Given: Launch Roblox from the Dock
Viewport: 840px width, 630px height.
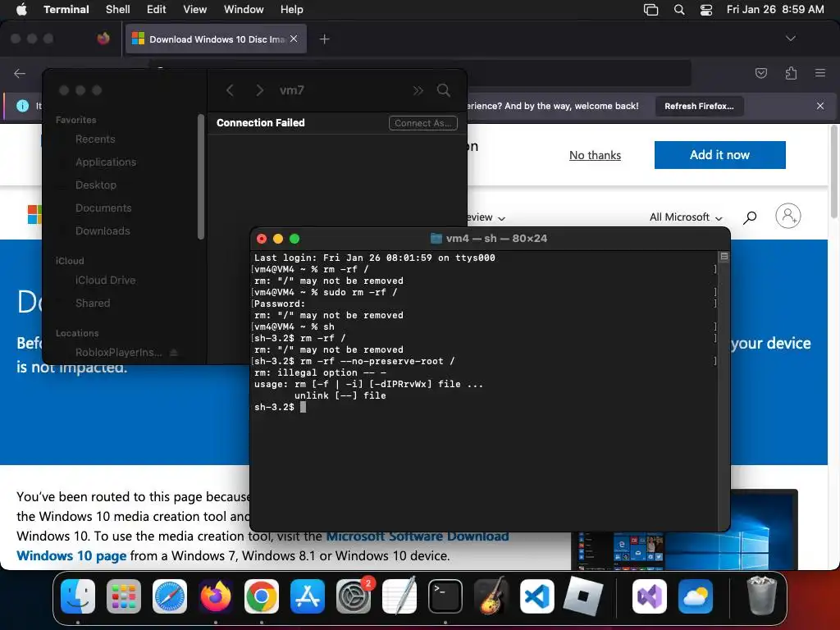Looking at the screenshot, I should [583, 596].
